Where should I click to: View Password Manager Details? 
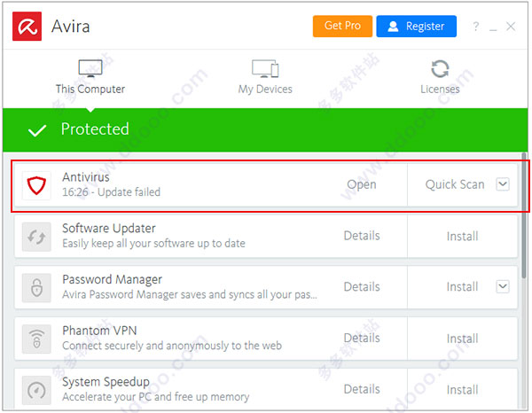tap(362, 287)
